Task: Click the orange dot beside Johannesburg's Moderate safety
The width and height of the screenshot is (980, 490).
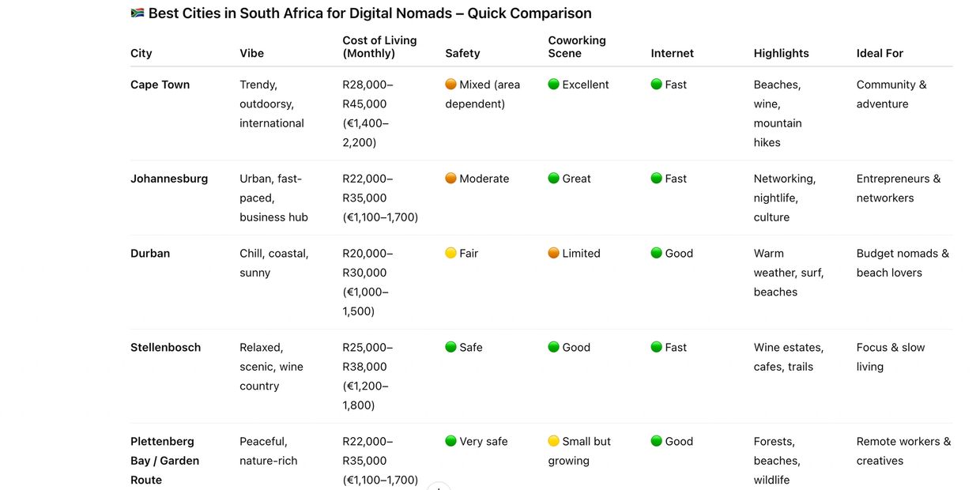Action: [450, 179]
